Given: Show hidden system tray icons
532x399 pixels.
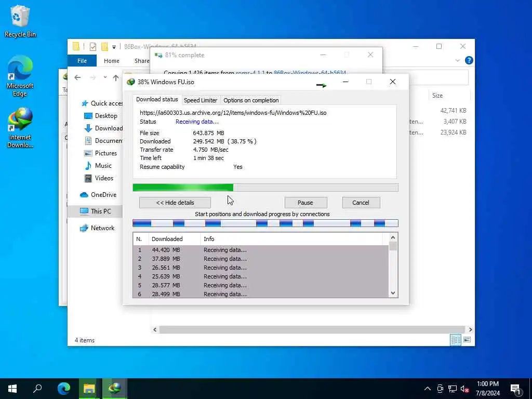Looking at the screenshot, I should [428, 389].
